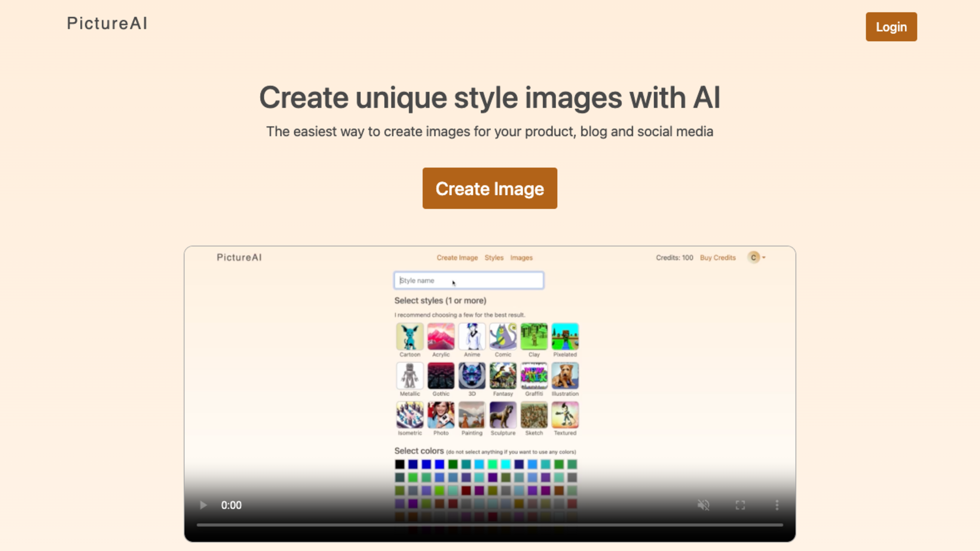980x551 pixels.
Task: Choose the Anime style icon
Action: point(472,336)
